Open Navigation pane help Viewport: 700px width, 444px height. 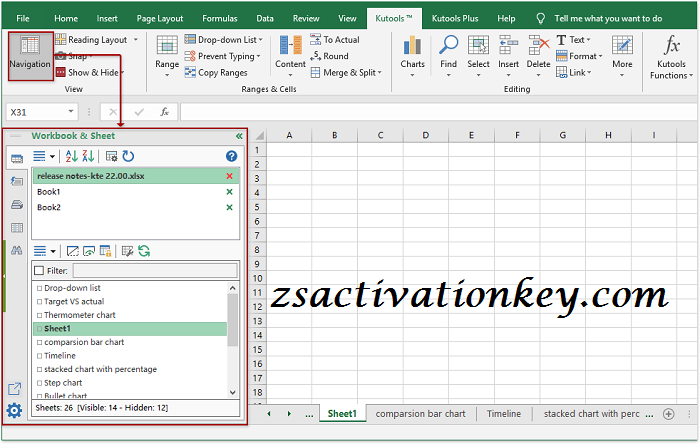pos(231,156)
